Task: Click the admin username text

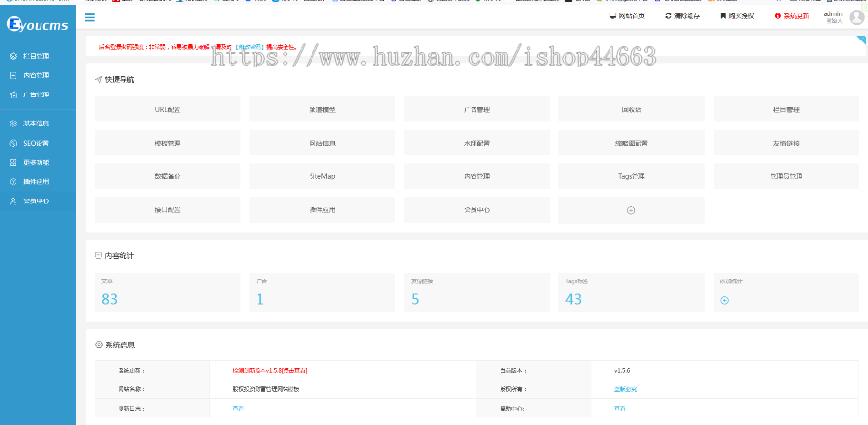Action: click(832, 13)
